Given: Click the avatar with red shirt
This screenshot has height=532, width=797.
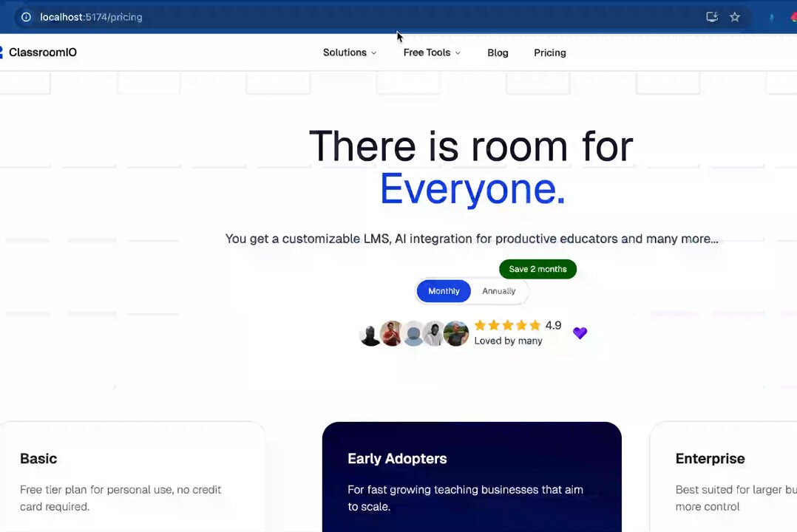Looking at the screenshot, I should [392, 334].
